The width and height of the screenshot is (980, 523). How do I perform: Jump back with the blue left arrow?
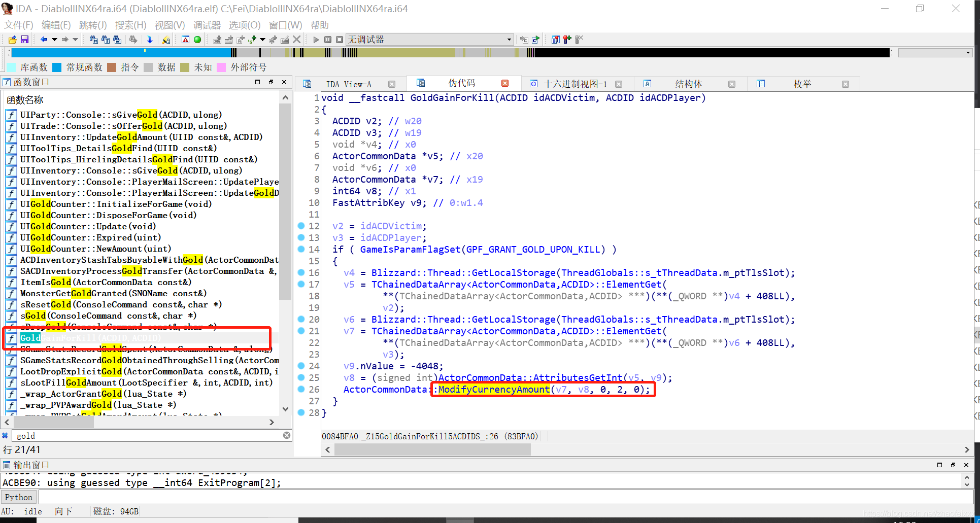tap(44, 40)
